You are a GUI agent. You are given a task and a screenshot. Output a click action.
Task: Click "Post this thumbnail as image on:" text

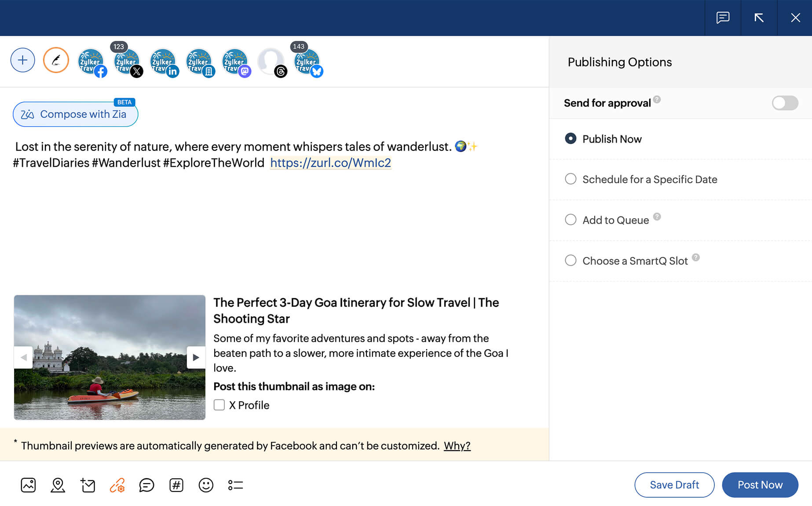click(294, 386)
